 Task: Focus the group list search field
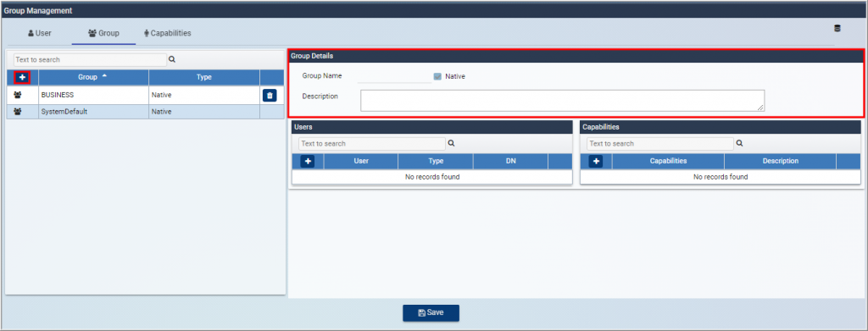tap(90, 59)
